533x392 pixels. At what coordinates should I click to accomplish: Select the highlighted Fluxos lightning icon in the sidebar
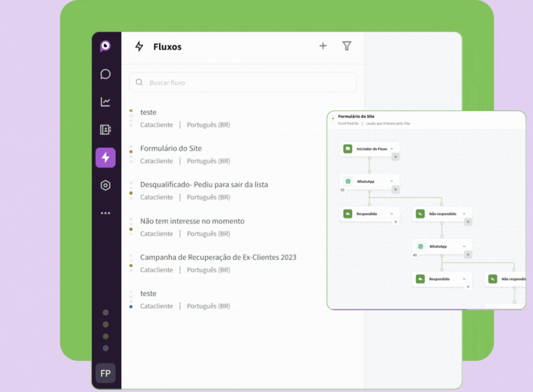(105, 157)
